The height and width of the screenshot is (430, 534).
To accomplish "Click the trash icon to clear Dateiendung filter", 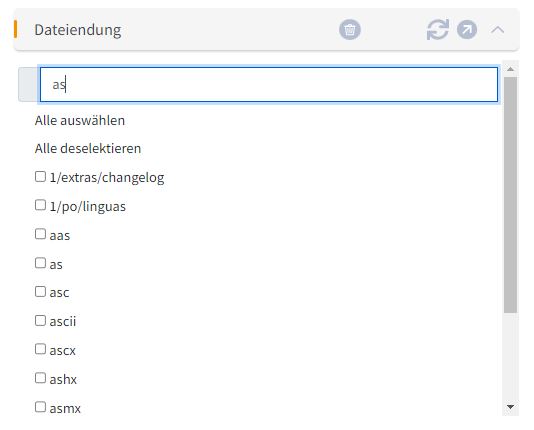I will coord(349,30).
